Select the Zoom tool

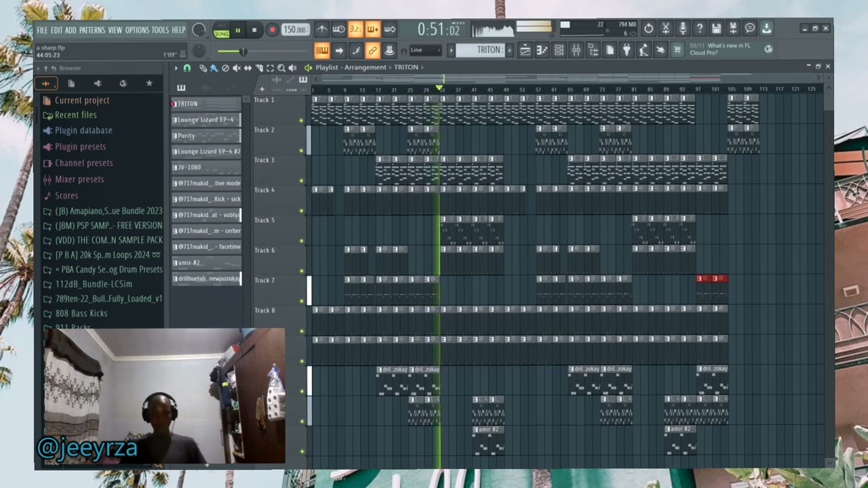[281, 68]
